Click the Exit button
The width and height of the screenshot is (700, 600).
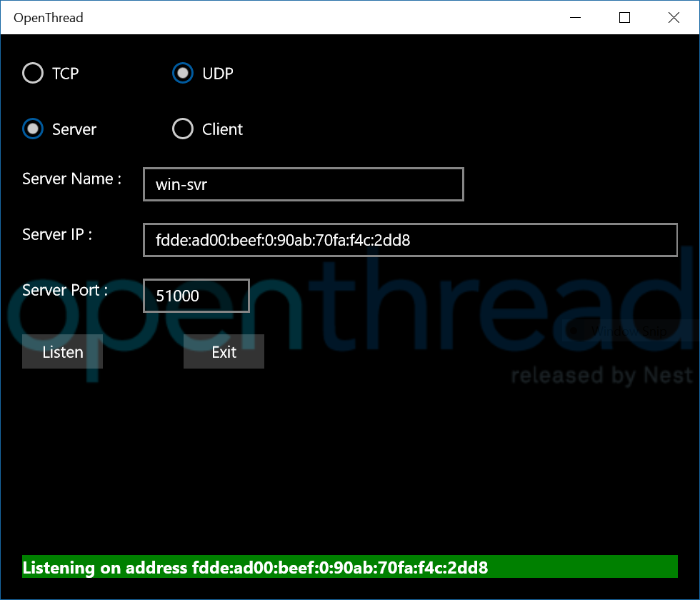tap(224, 351)
